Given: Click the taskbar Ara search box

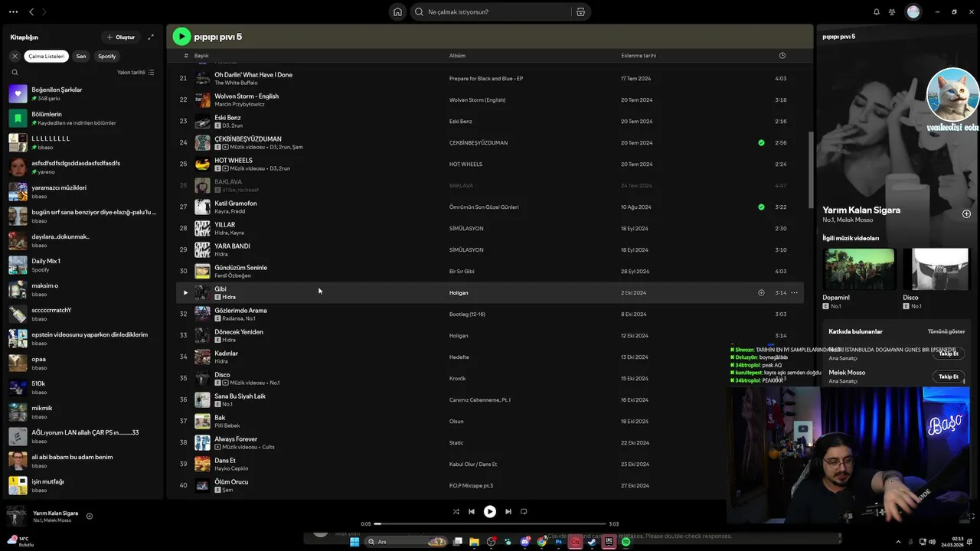Looking at the screenshot, I should [x=407, y=542].
